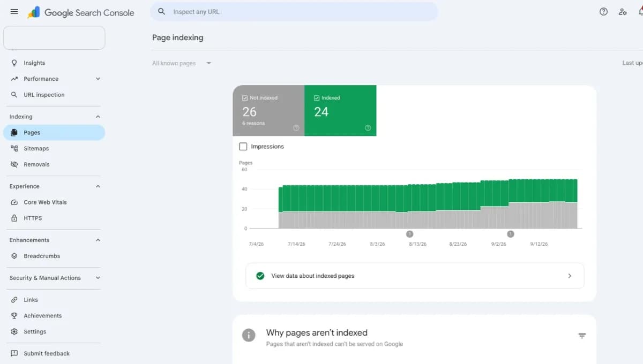
Task: Click the Settings gear icon
Action: (14, 332)
